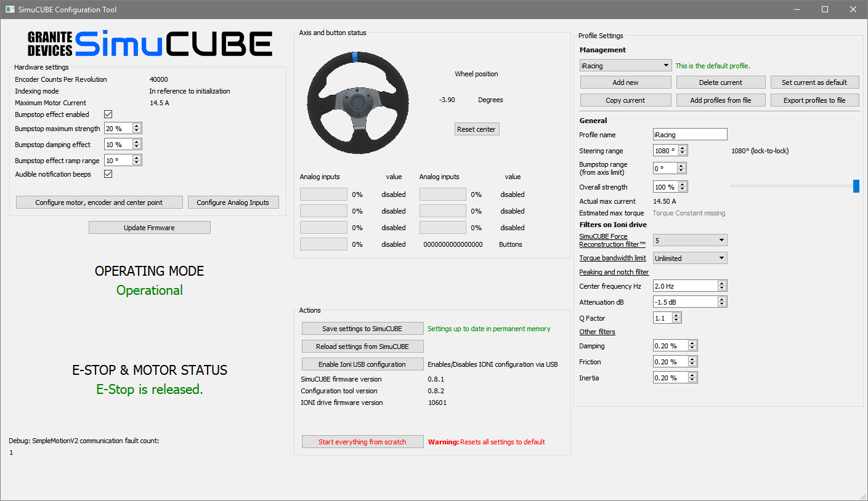
Task: Click Start everything from scratch
Action: [362, 442]
